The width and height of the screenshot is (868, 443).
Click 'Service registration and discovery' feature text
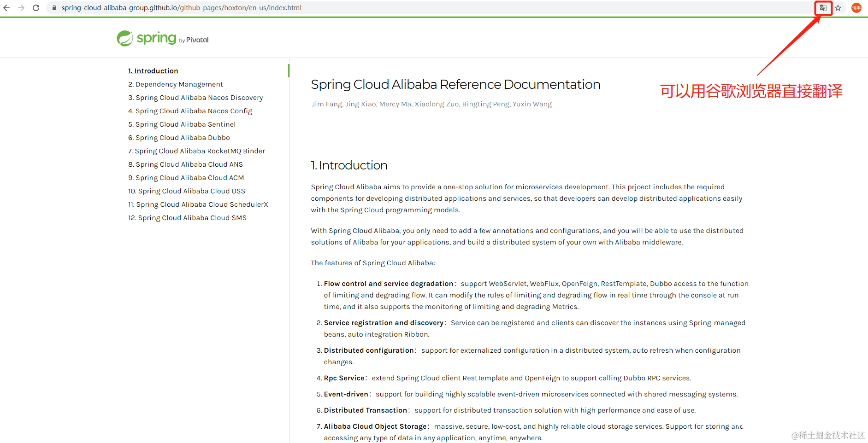point(384,323)
